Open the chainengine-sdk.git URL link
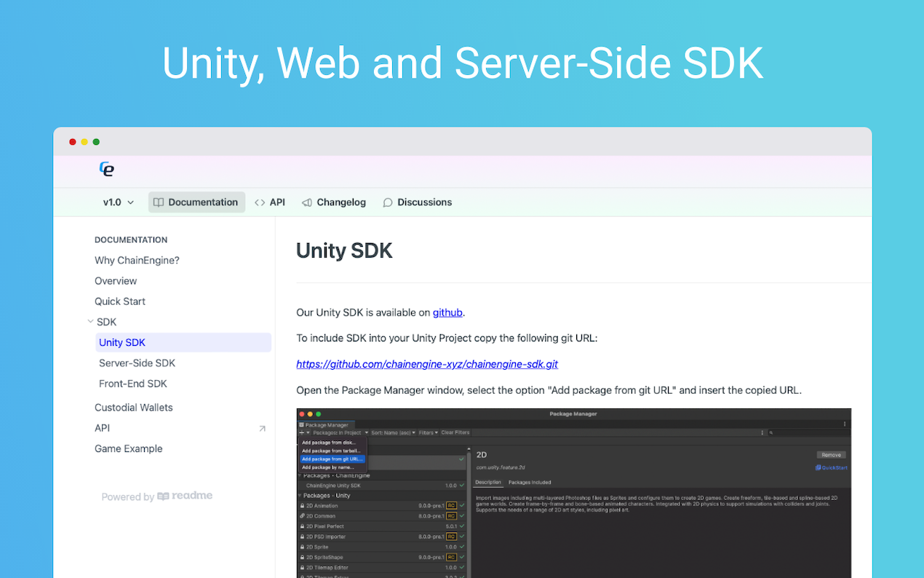Image resolution: width=924 pixels, height=578 pixels. 427,364
